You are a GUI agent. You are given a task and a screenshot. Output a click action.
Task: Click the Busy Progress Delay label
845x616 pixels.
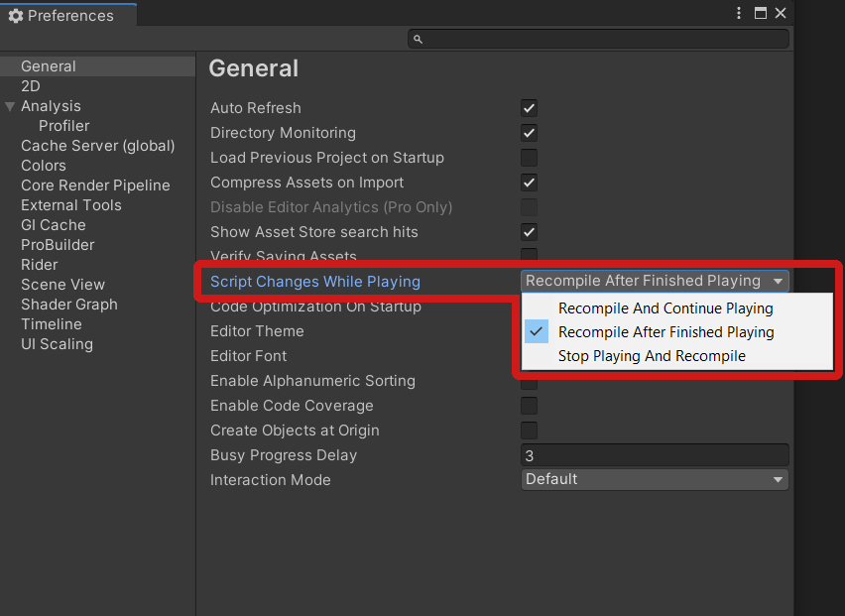(x=284, y=455)
